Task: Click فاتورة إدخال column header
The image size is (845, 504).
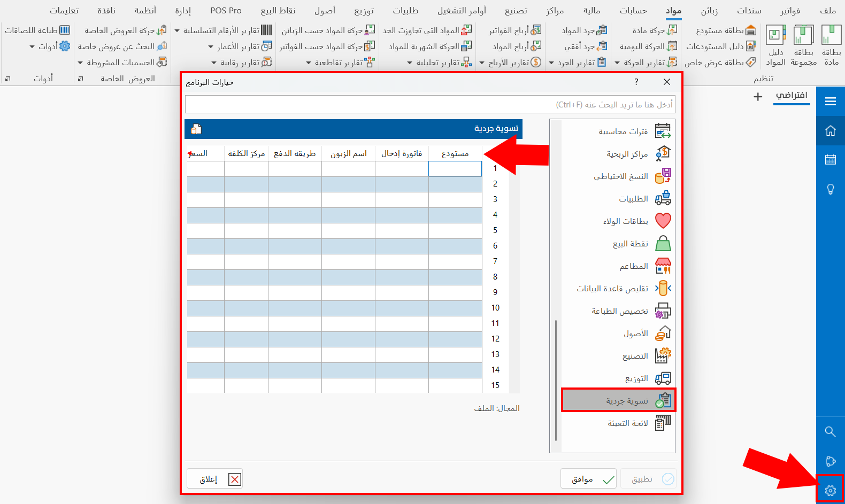Action: tap(402, 153)
